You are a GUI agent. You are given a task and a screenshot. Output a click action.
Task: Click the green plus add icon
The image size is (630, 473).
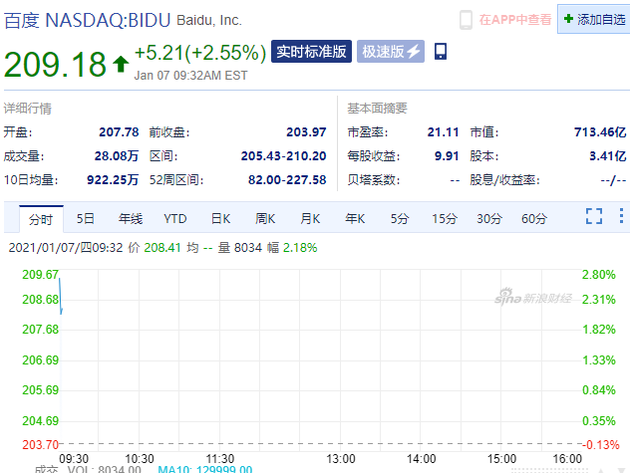[568, 18]
